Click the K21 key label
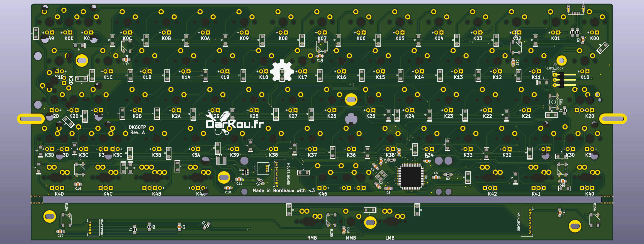Screen dimensions: 644x244 [x=526, y=116]
